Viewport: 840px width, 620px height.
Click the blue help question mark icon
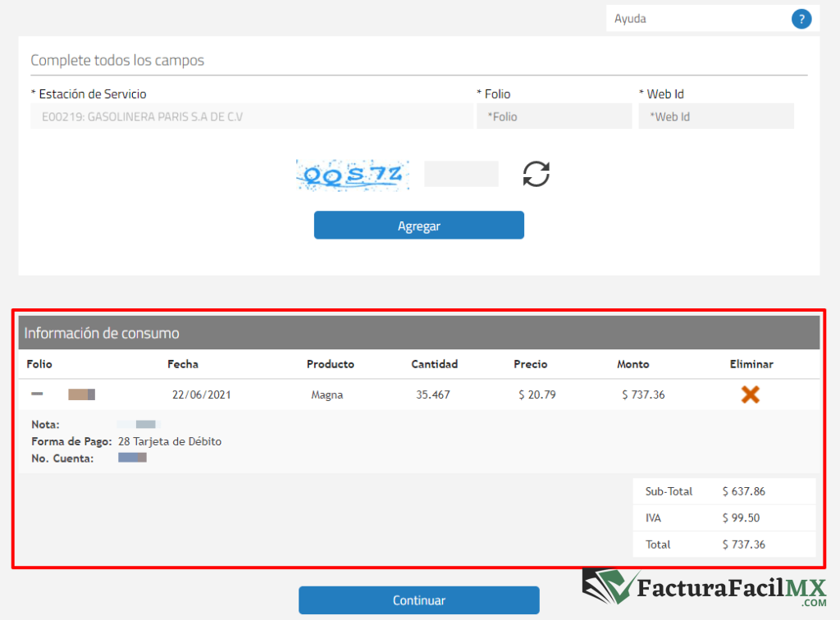tap(801, 19)
